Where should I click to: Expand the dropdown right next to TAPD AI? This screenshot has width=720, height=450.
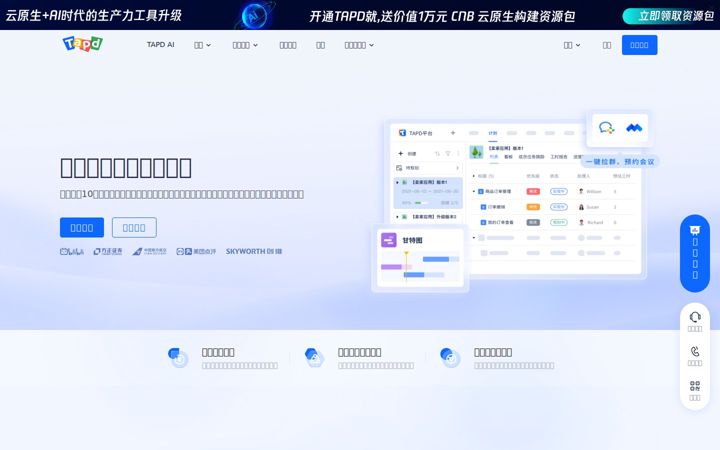click(202, 45)
